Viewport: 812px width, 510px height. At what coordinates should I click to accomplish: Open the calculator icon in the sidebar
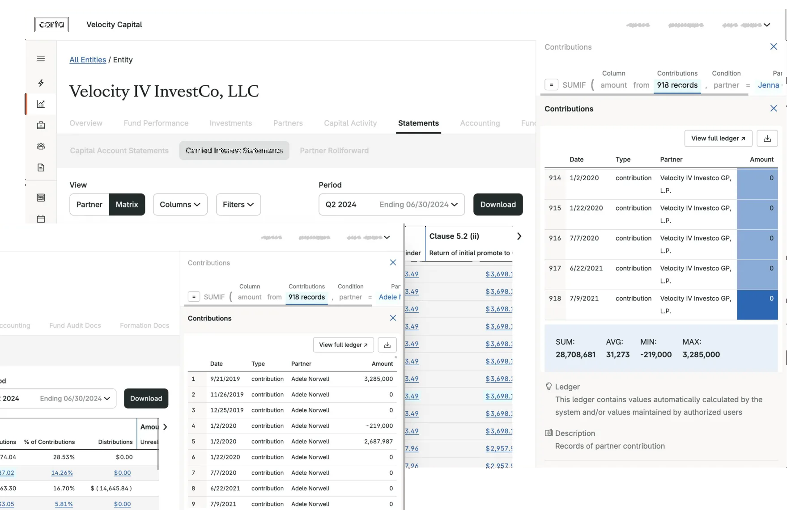tap(41, 198)
